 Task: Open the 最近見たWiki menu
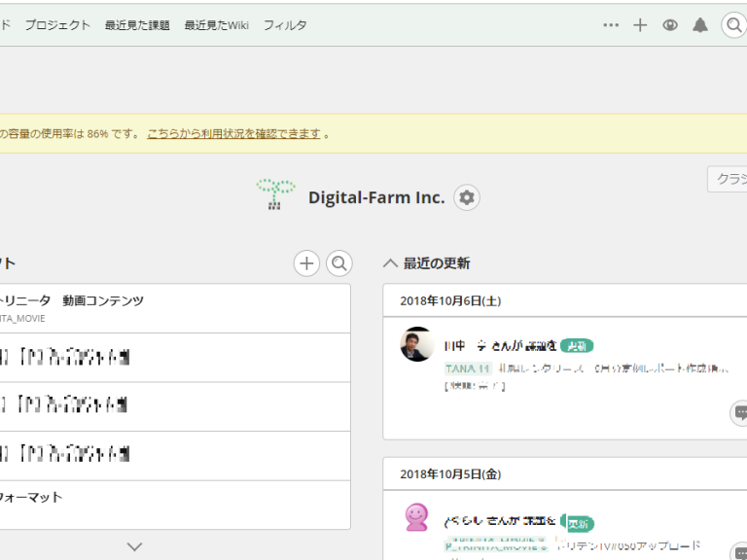[217, 25]
